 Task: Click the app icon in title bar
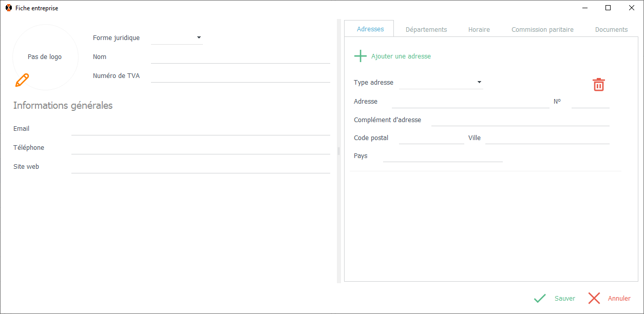[x=9, y=8]
